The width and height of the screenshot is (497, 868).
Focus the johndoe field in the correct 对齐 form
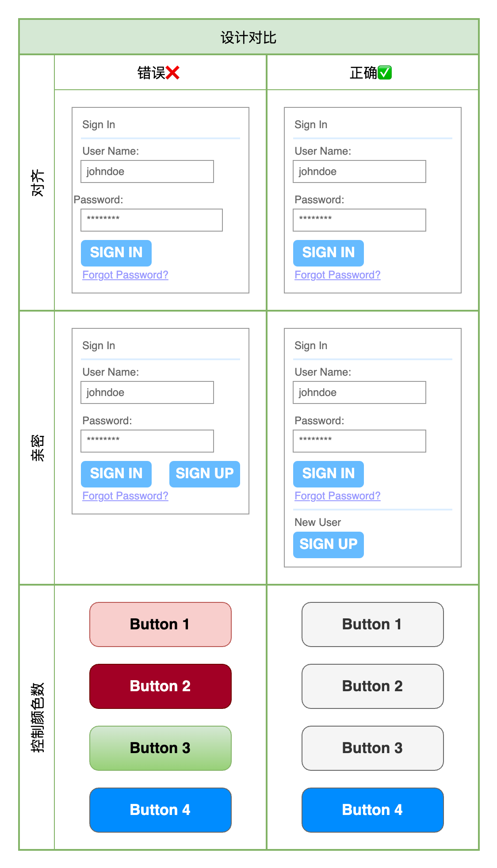pos(359,171)
